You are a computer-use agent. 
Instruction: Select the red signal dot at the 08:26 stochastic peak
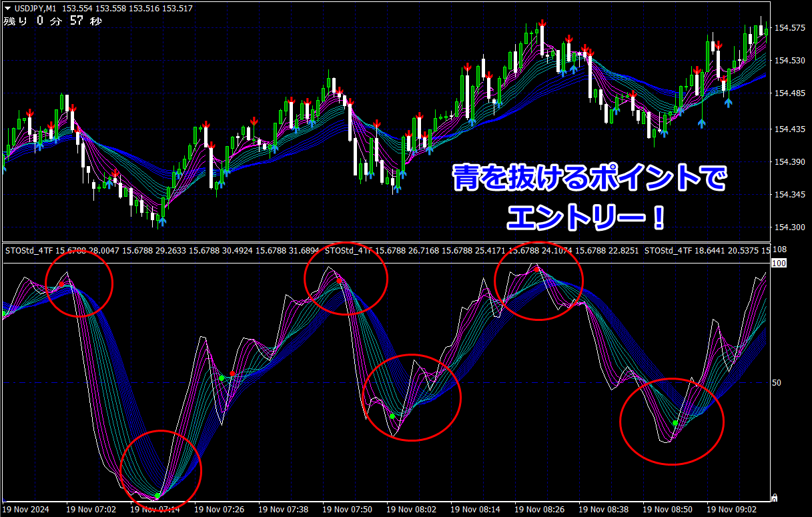click(x=537, y=268)
